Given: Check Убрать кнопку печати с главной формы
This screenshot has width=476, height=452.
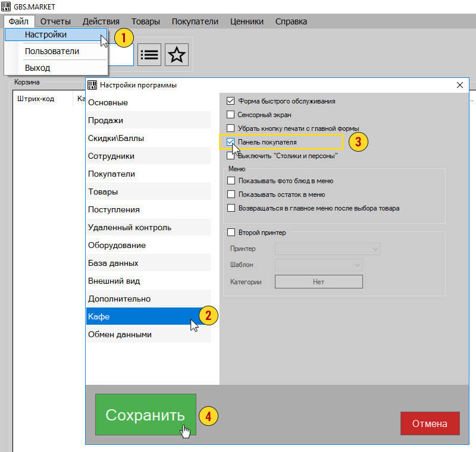Looking at the screenshot, I should (230, 128).
